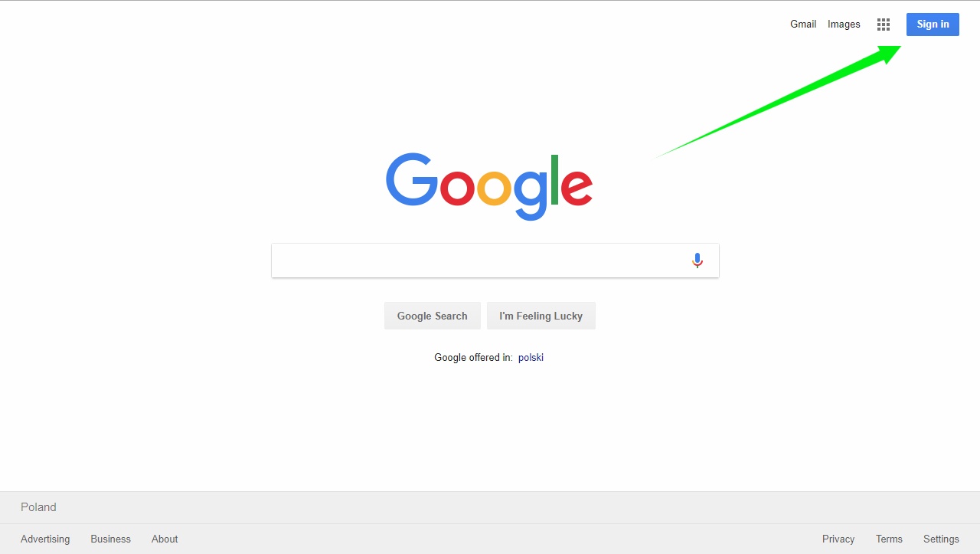980x554 pixels.
Task: Click the colorful Google logo
Action: click(x=489, y=186)
